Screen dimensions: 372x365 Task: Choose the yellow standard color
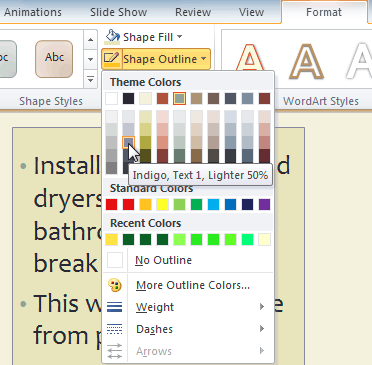[163, 205]
